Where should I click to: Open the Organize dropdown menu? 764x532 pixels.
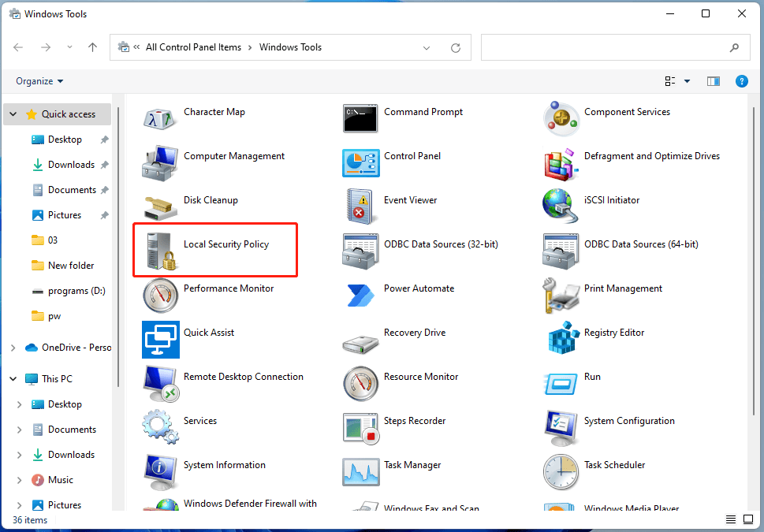click(x=39, y=81)
